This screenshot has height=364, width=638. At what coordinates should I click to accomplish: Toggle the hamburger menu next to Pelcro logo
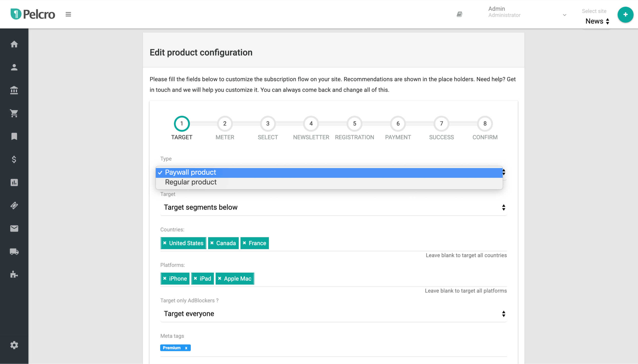(68, 15)
